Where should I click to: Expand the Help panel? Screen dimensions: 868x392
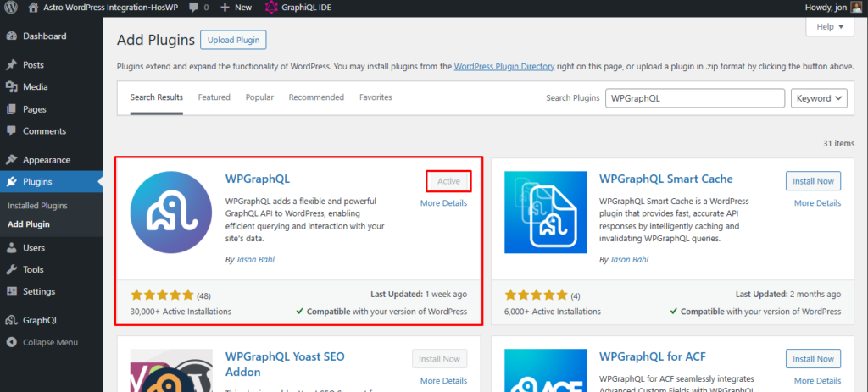point(829,27)
